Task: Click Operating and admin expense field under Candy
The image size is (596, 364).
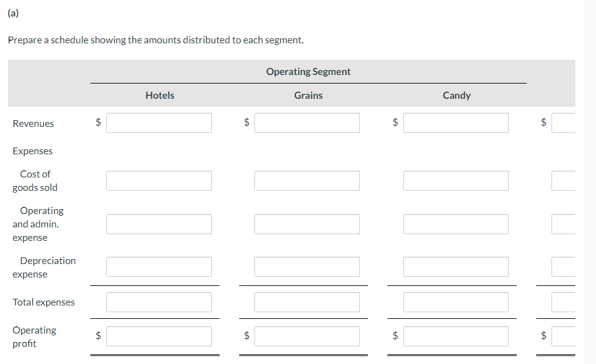Action: pyautogui.click(x=456, y=224)
